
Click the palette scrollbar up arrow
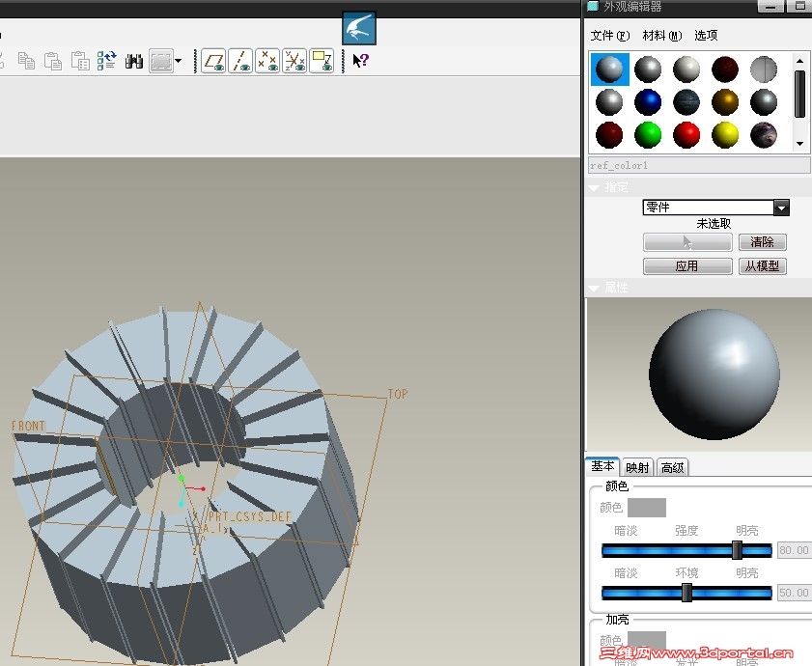pos(800,61)
